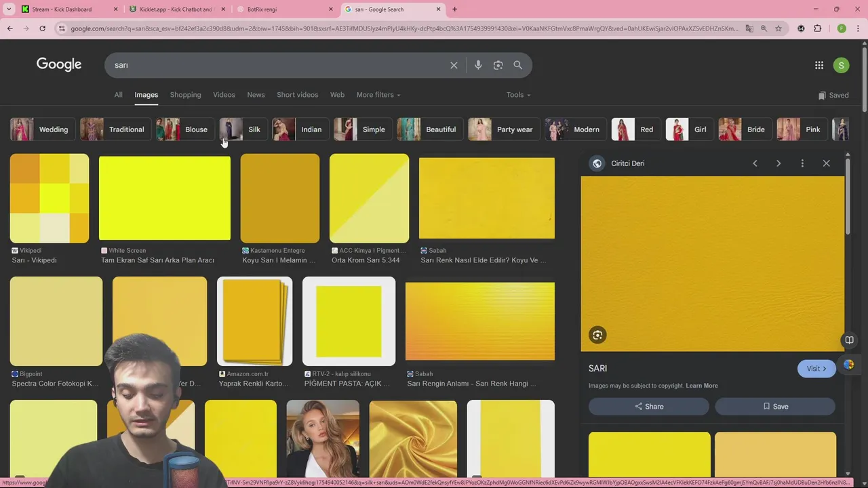Reload the page
This screenshot has height=488, width=868.
pyautogui.click(x=42, y=28)
